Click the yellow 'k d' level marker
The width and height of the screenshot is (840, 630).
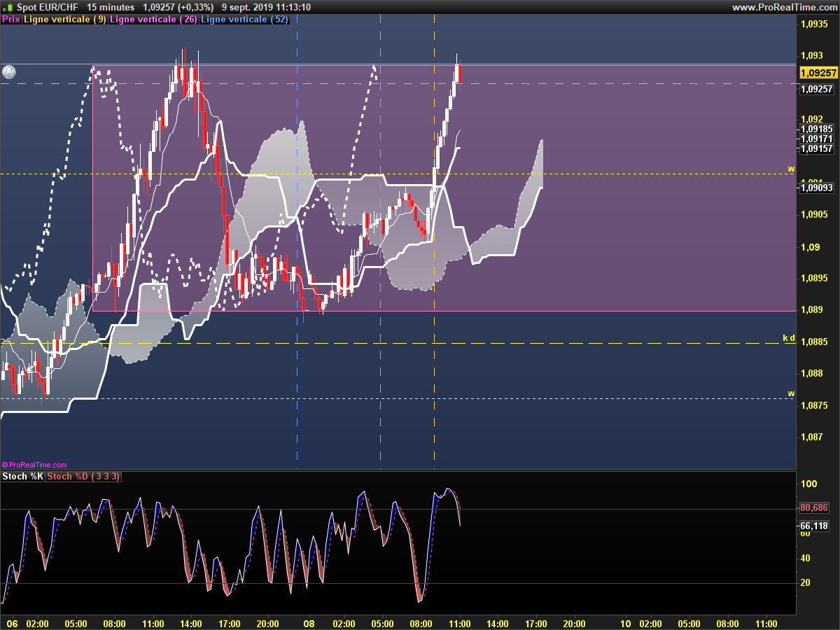tap(788, 338)
